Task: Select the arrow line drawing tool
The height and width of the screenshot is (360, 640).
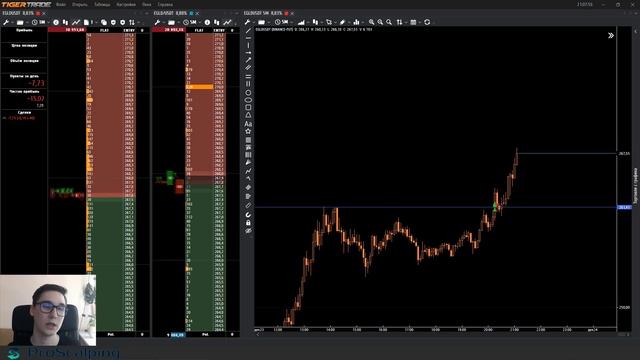Action: click(x=248, y=60)
